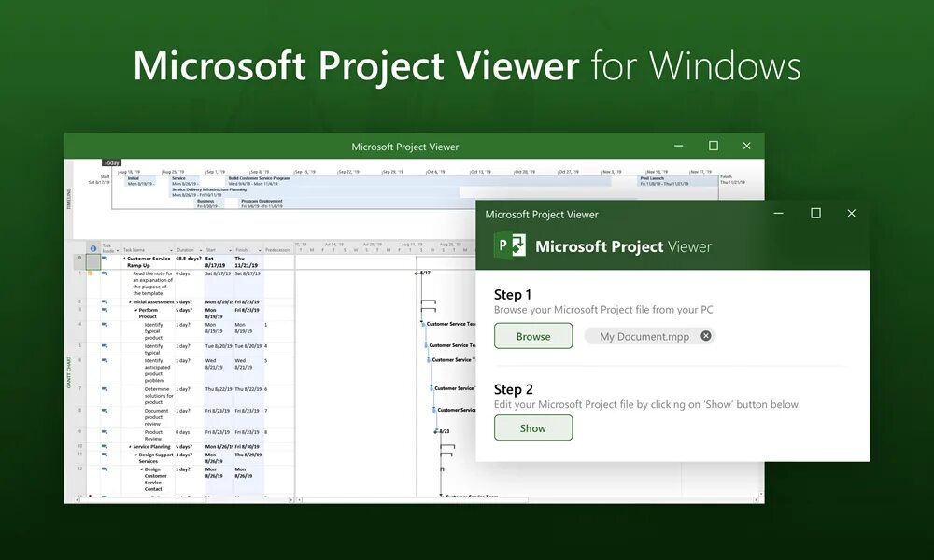Open the Finish column dropdown

[260, 250]
